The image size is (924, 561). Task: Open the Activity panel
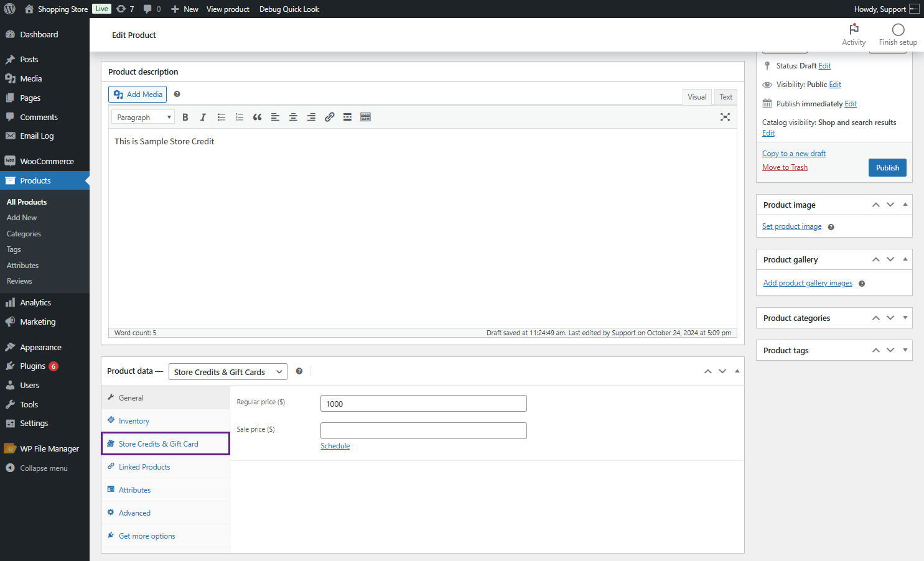[x=854, y=35]
